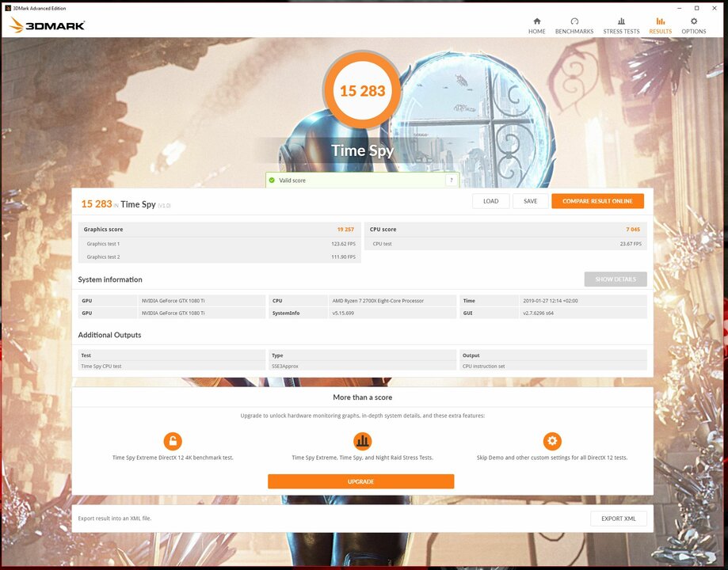Click the Time 2019-01-27 value
The height and width of the screenshot is (570, 728).
pos(551,301)
